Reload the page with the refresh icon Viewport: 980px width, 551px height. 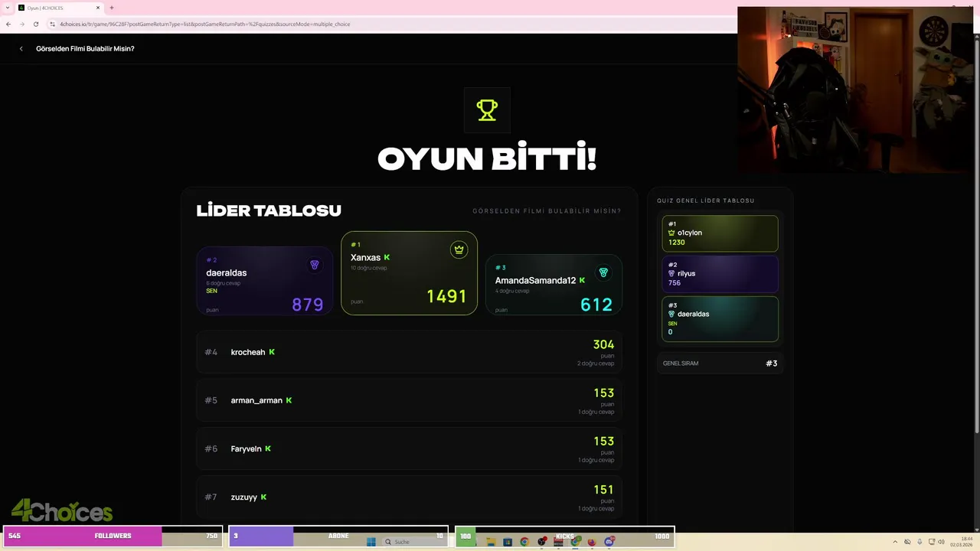35,24
